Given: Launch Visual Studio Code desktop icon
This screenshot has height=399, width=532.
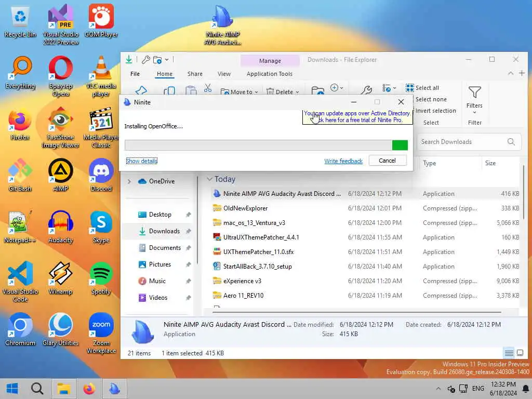Looking at the screenshot, I should pyautogui.click(x=20, y=282).
